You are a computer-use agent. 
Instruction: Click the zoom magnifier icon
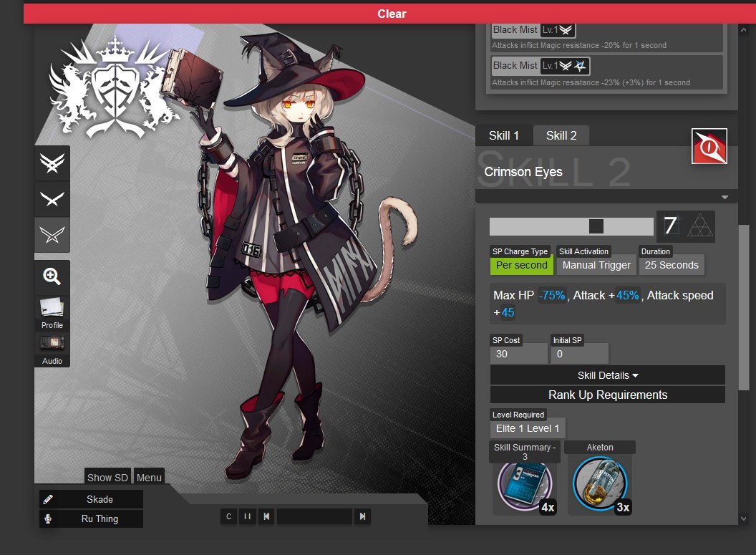[52, 276]
